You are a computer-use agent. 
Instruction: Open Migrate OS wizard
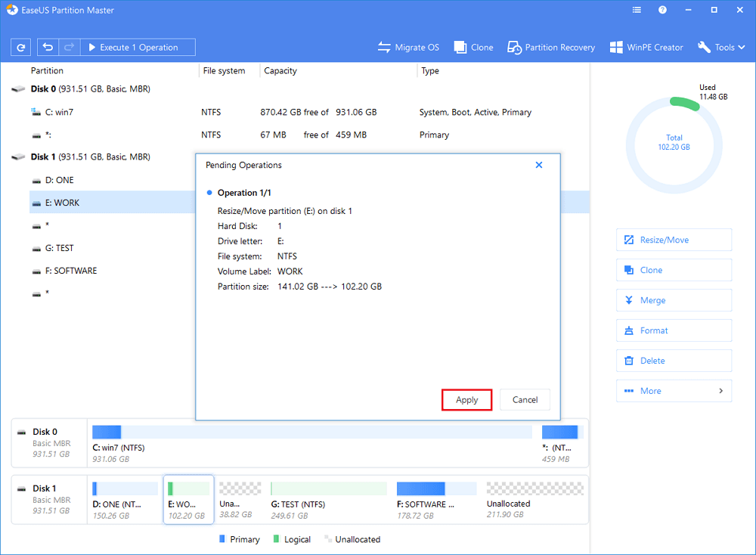click(x=408, y=47)
